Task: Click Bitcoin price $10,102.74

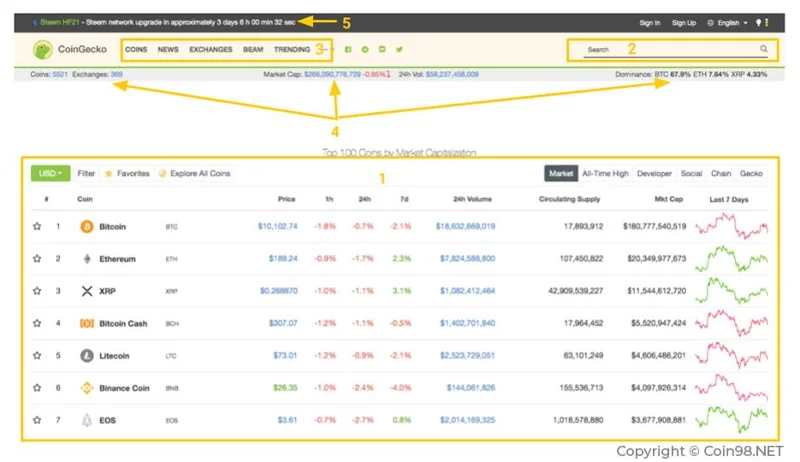Action: pyautogui.click(x=278, y=226)
